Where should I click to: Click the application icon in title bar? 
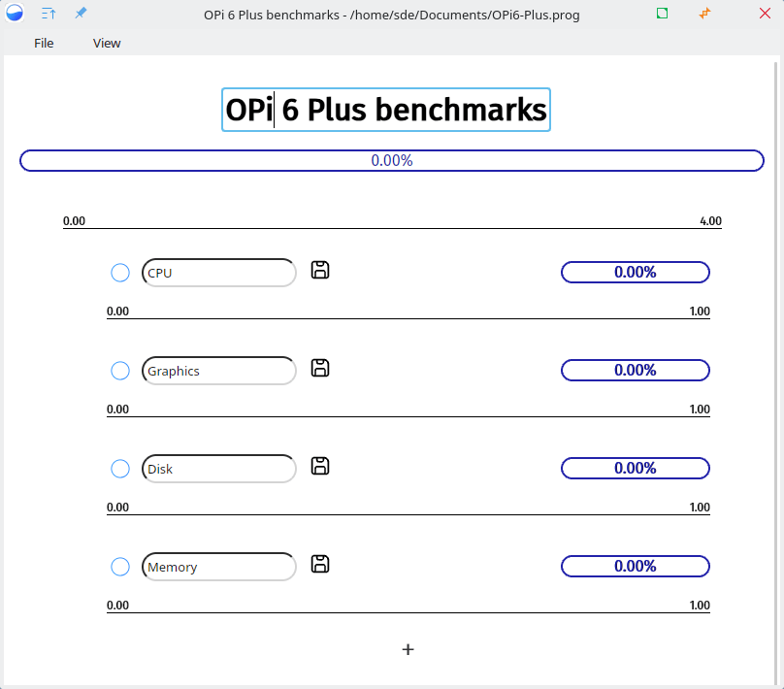(16, 15)
